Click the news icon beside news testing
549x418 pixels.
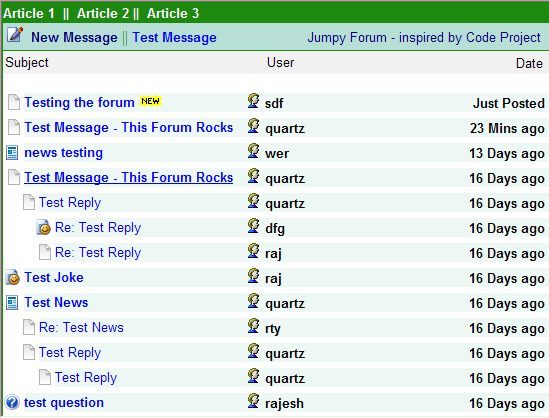12,153
